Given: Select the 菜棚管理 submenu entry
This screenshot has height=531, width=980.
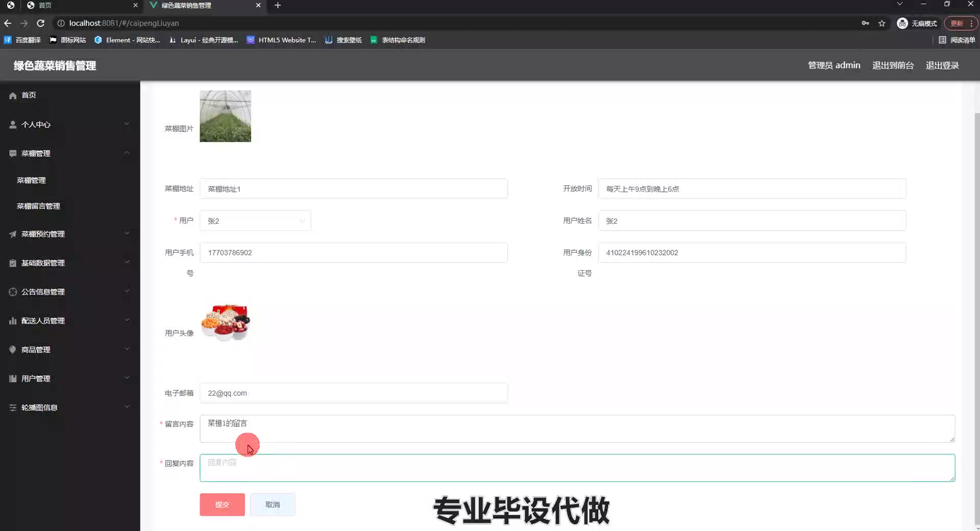Looking at the screenshot, I should tap(31, 180).
